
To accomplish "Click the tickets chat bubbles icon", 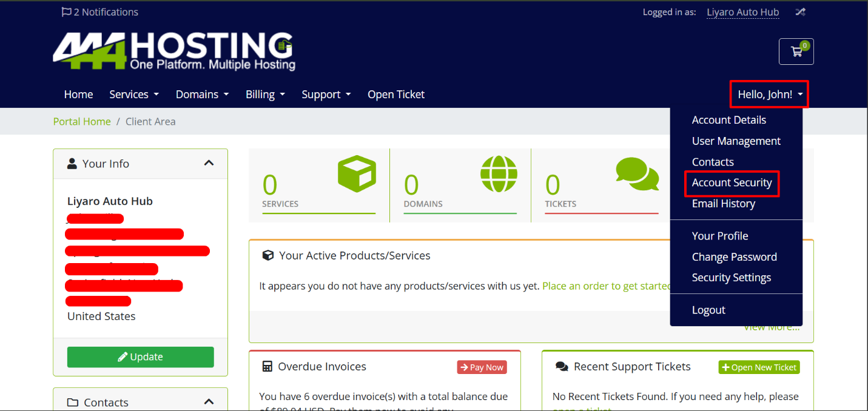I will point(637,173).
